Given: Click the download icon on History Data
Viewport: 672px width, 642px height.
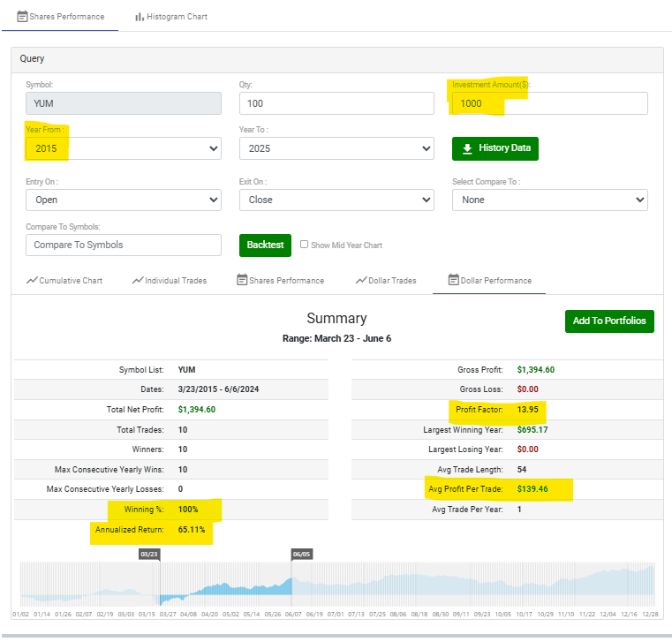Looking at the screenshot, I should pos(467,148).
